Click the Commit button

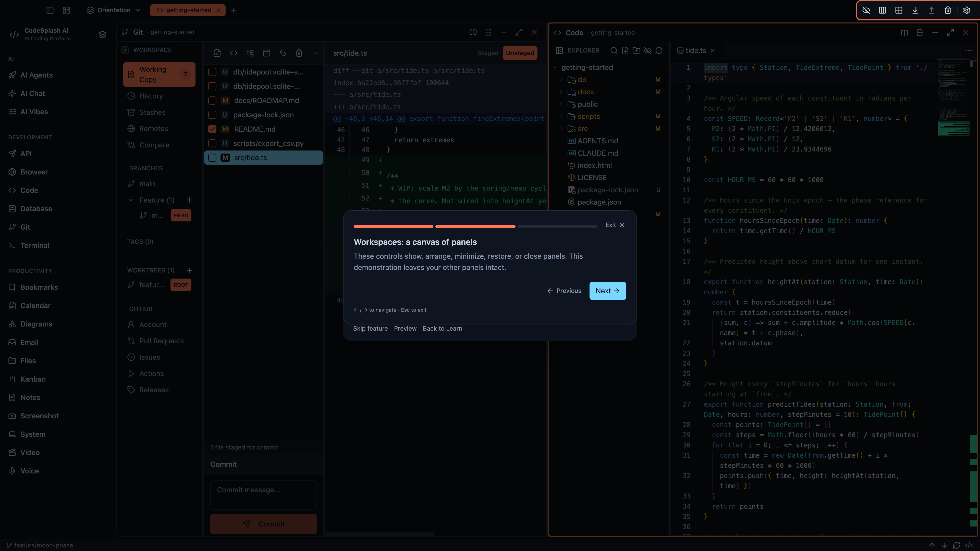point(263,524)
